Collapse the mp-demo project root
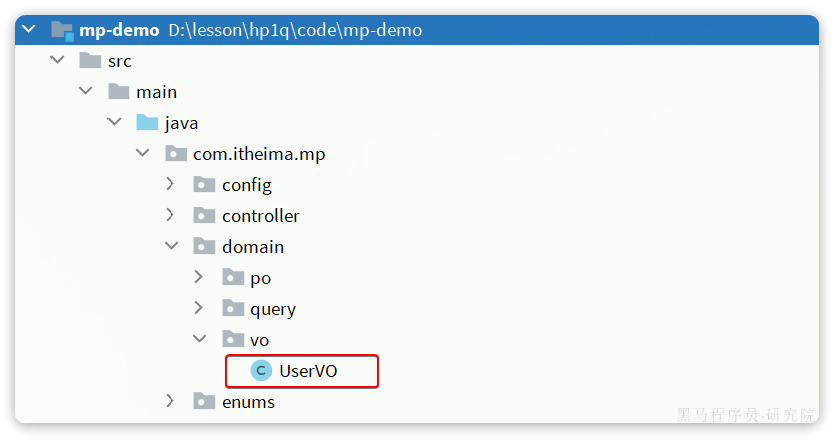This screenshot has height=440, width=834. [29, 30]
